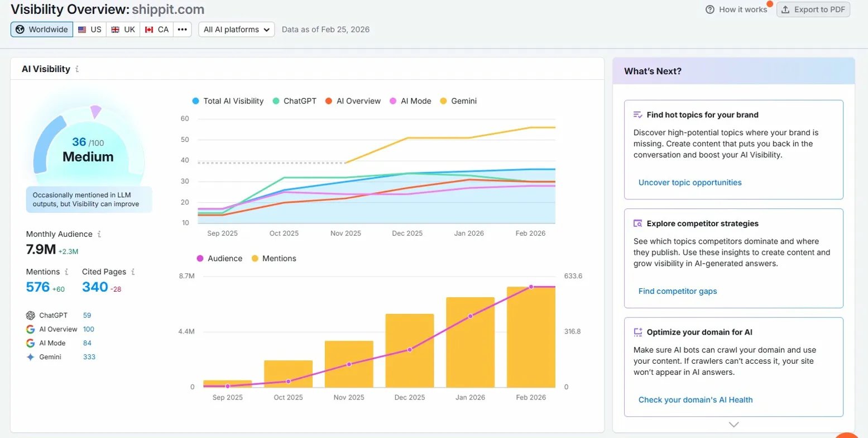
Task: Click the Jan 2026 Audience data point
Action: point(471,316)
